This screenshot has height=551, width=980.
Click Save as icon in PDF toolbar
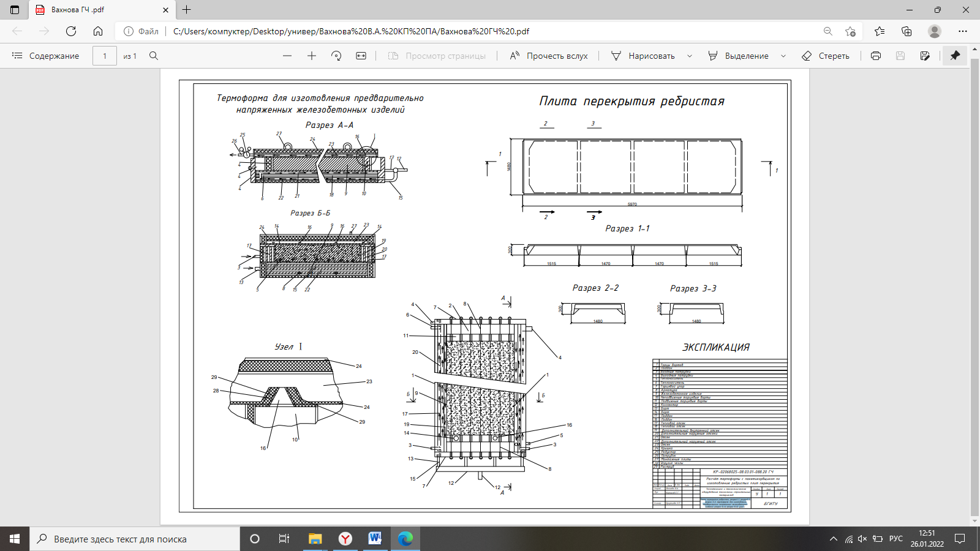[x=925, y=56]
